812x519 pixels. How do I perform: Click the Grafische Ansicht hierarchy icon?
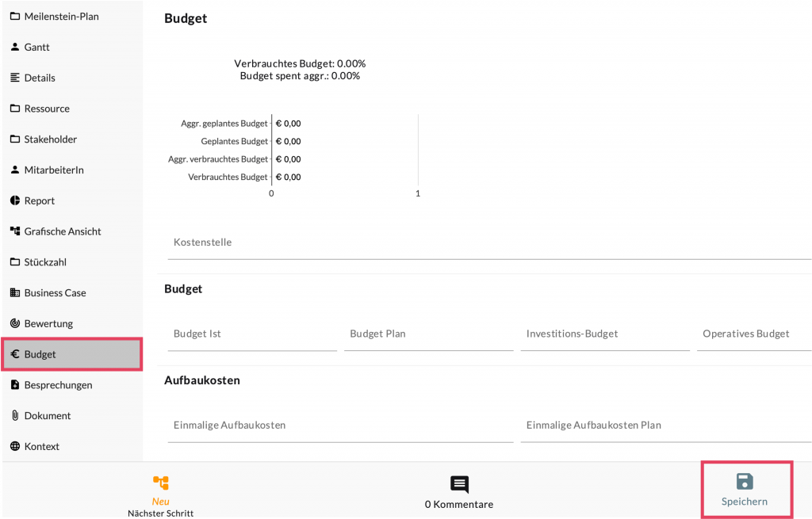tap(15, 231)
